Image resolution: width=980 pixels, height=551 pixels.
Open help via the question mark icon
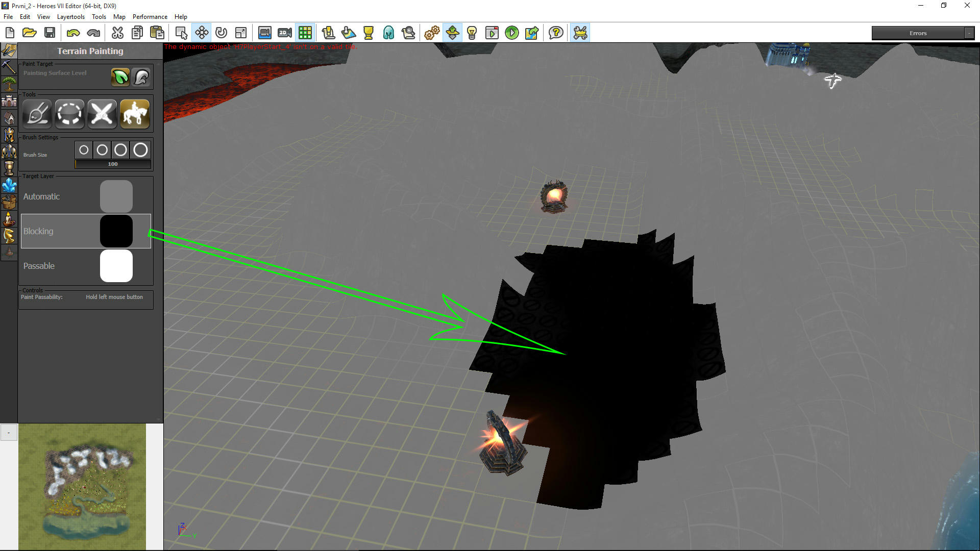click(556, 33)
